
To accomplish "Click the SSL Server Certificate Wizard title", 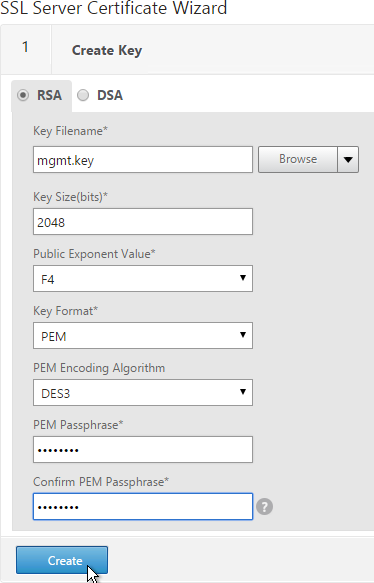I will (113, 8).
